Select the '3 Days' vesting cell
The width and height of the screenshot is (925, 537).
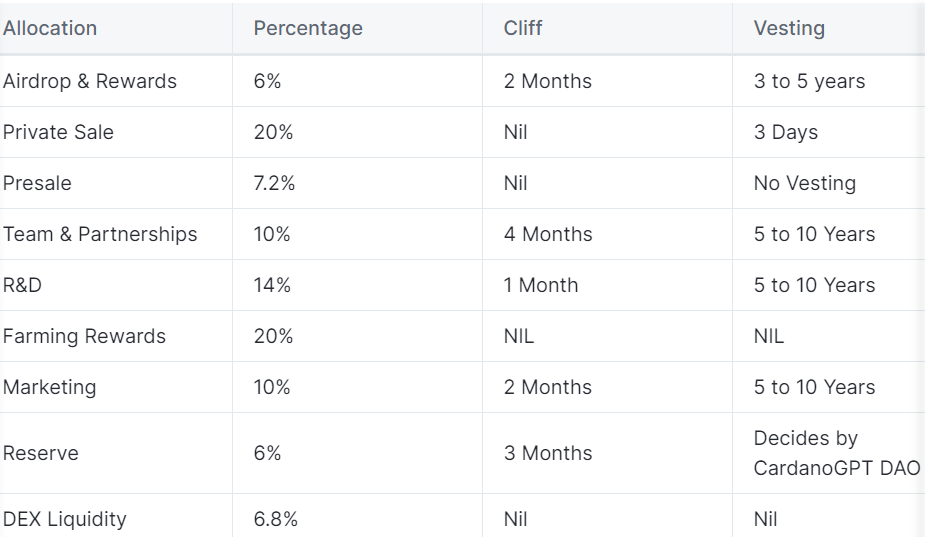click(x=786, y=132)
